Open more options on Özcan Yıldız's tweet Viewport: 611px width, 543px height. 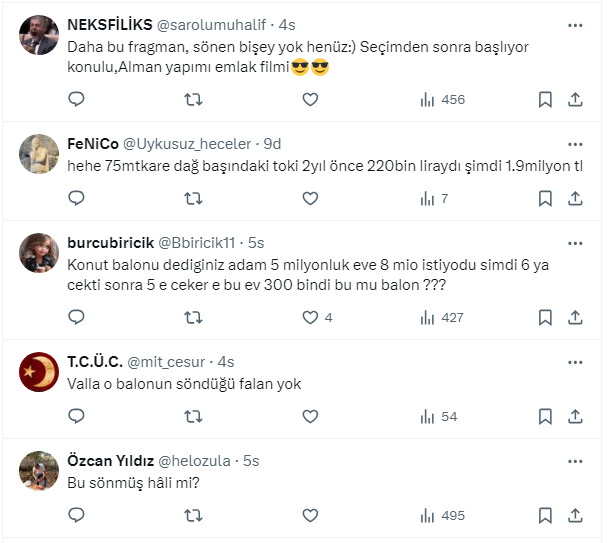coord(575,460)
